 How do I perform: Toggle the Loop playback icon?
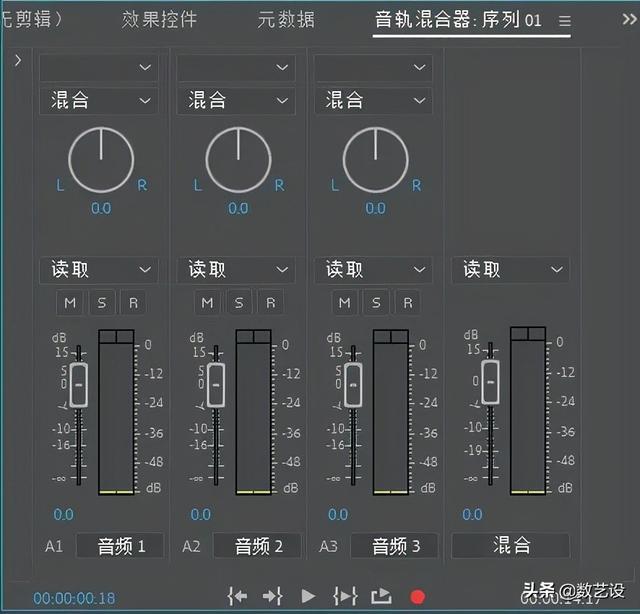point(381,596)
